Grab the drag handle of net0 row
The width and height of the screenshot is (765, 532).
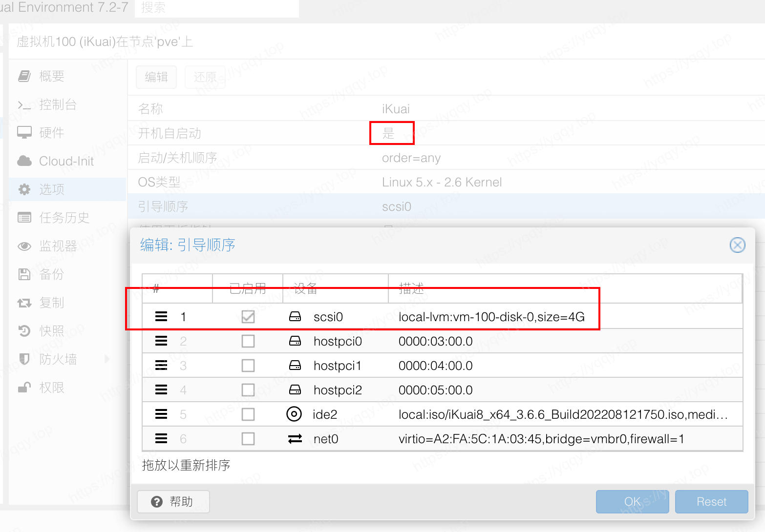click(x=161, y=439)
